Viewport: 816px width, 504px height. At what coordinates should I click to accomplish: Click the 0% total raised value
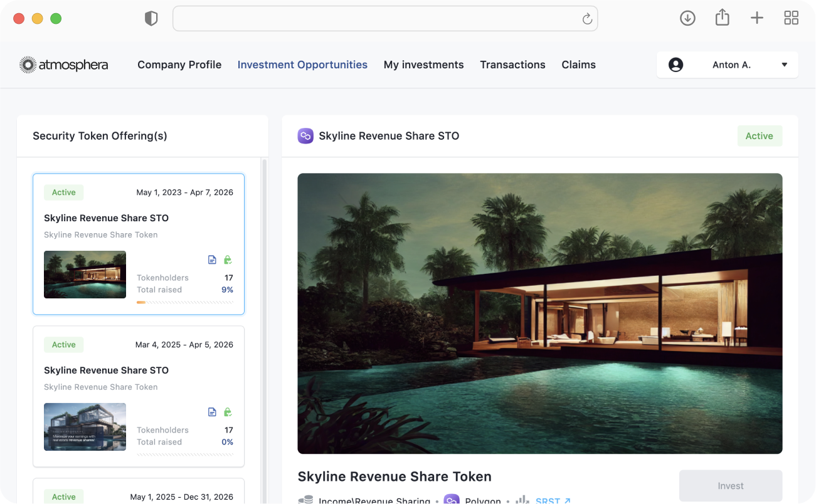[227, 442]
